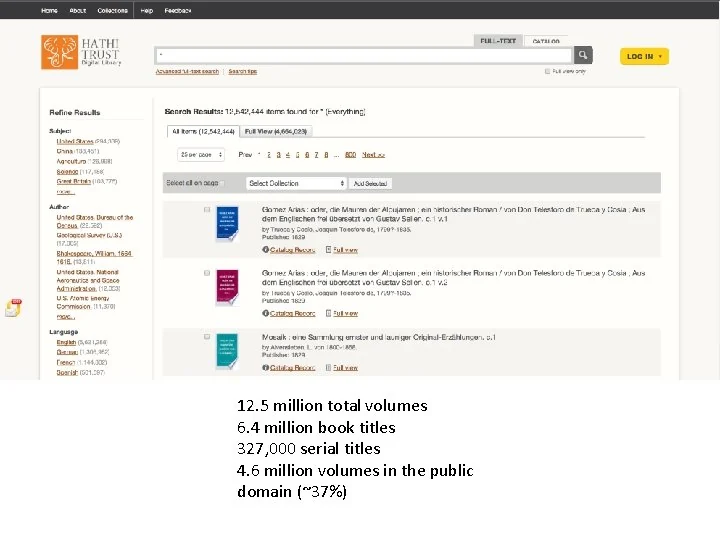
Task: Click the info icon beside Catalog Record for Gomez Arias v.2
Action: point(265,313)
